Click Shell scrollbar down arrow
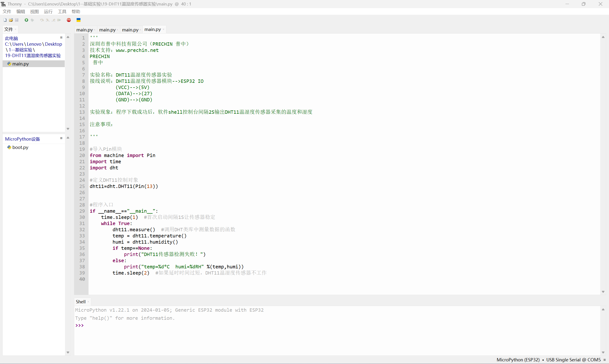609x364 pixels. [x=603, y=353]
